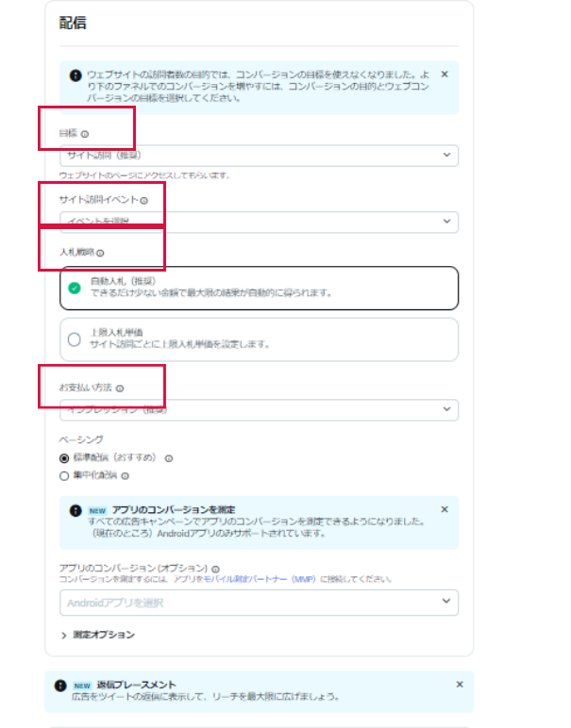Open モバイル測定パートナー (MMP) link
The height and width of the screenshot is (728, 571).
(260, 579)
